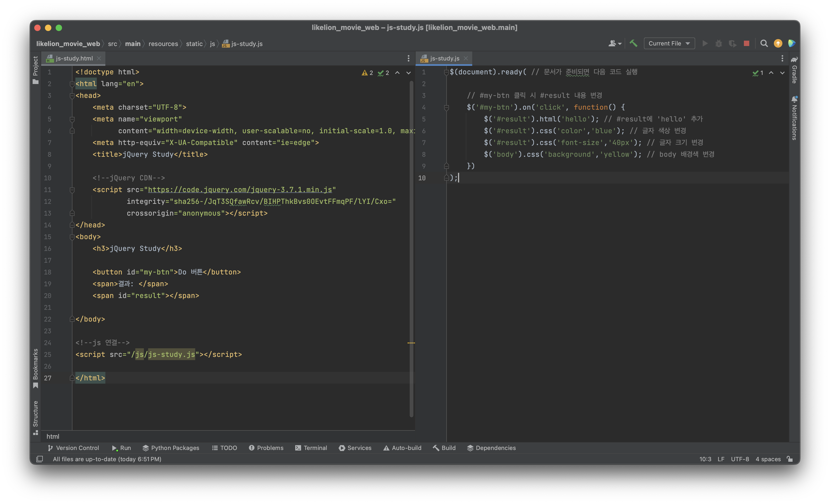Open the user account dropdown in toolbar
This screenshot has height=504, width=830.
coord(615,43)
